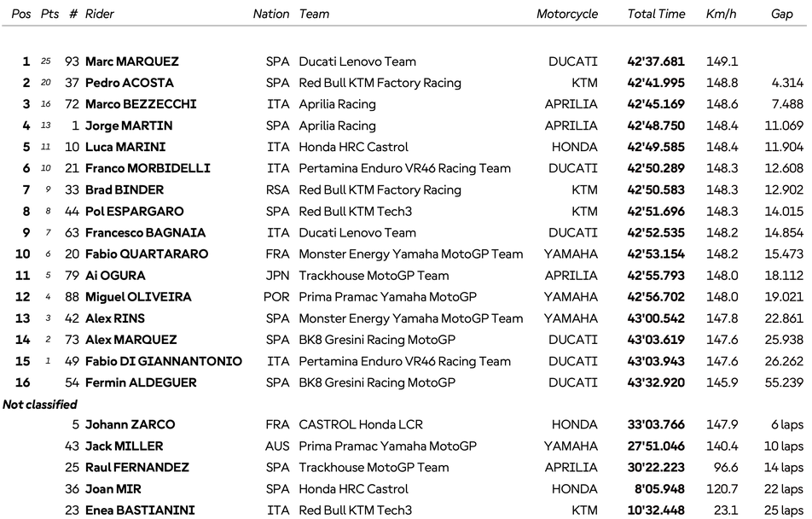Click the Km/h column header
Viewport: 812px width, 519px height.
click(722, 14)
